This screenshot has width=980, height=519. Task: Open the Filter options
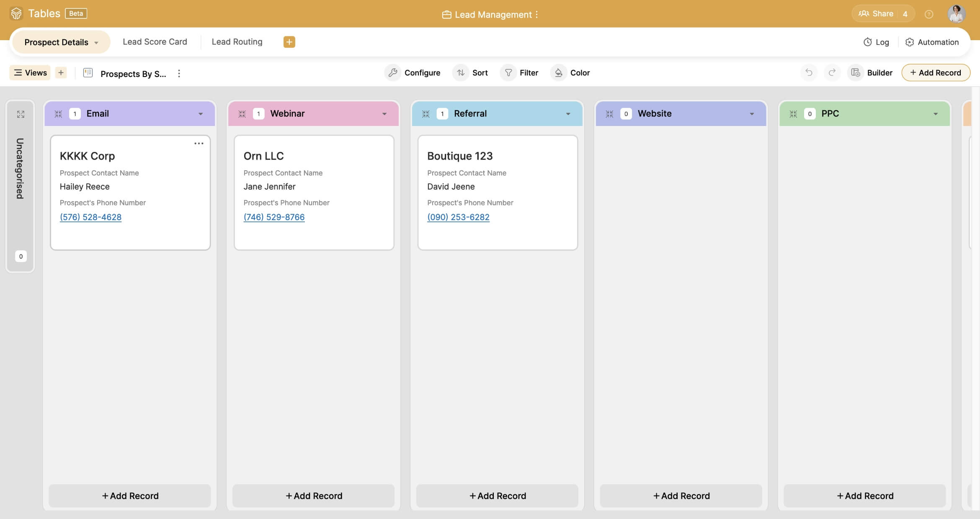(520, 72)
